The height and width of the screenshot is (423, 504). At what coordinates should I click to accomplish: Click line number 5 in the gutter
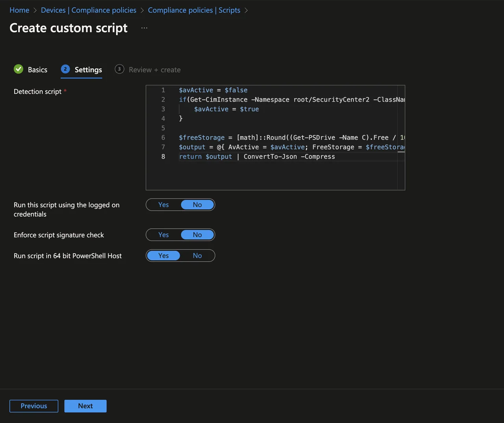tap(163, 128)
